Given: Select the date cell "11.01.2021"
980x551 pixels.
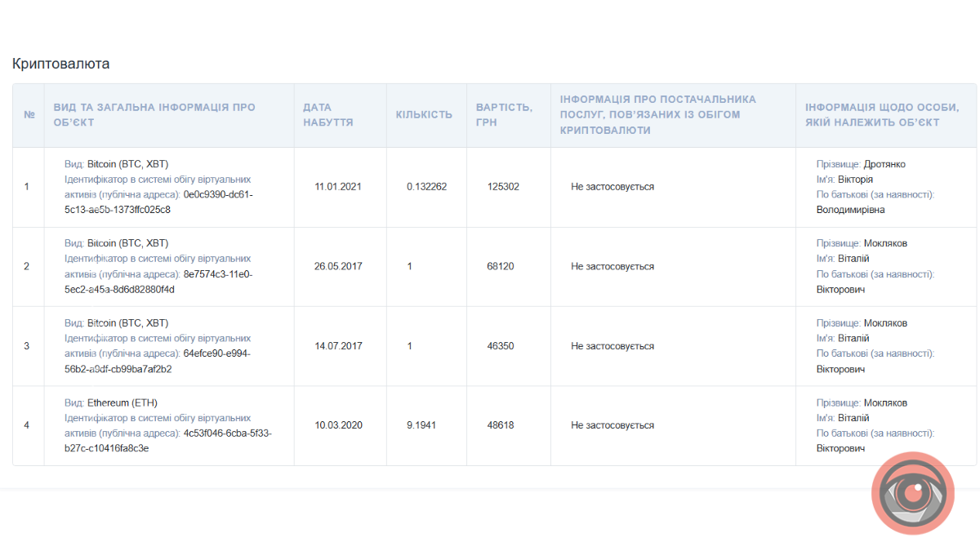Looking at the screenshot, I should pos(338,187).
